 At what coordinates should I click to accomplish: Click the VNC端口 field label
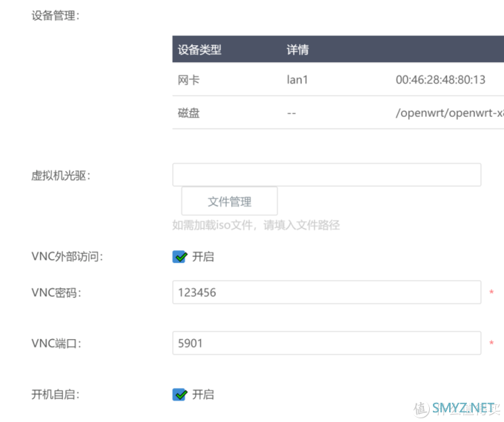[x=56, y=344]
